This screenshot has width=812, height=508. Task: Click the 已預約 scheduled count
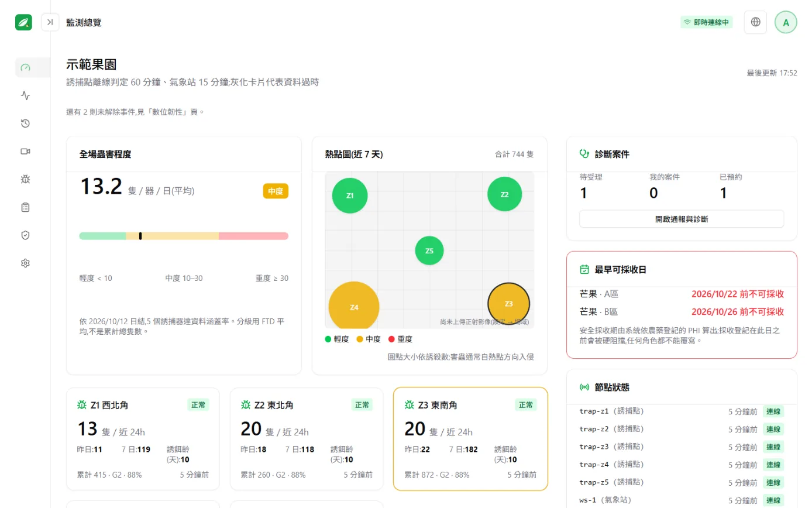723,193
